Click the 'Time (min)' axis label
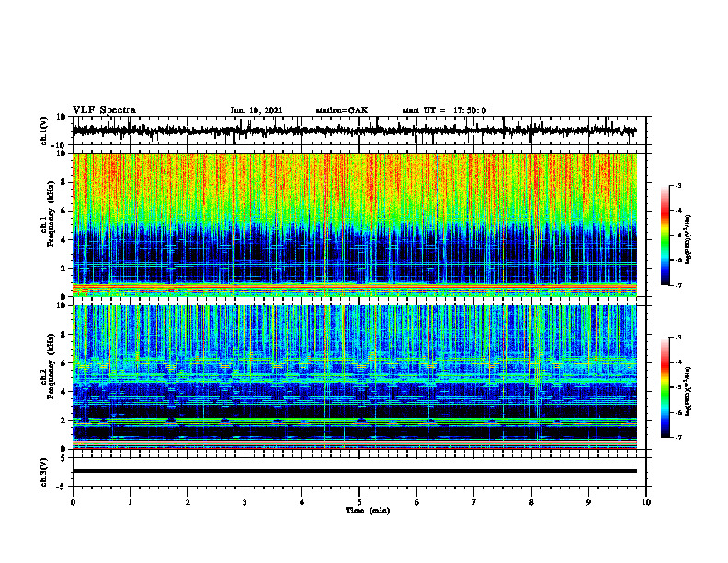The height and width of the screenshot is (563, 728). pyautogui.click(x=368, y=511)
